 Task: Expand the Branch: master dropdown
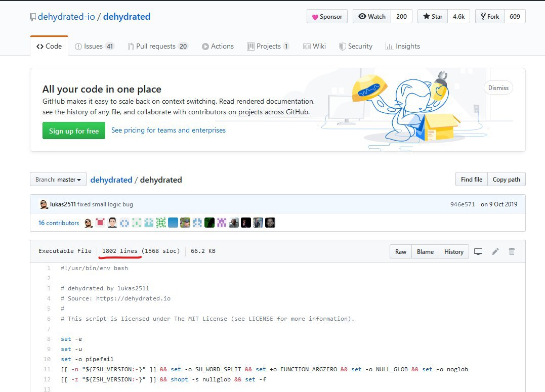tap(58, 180)
